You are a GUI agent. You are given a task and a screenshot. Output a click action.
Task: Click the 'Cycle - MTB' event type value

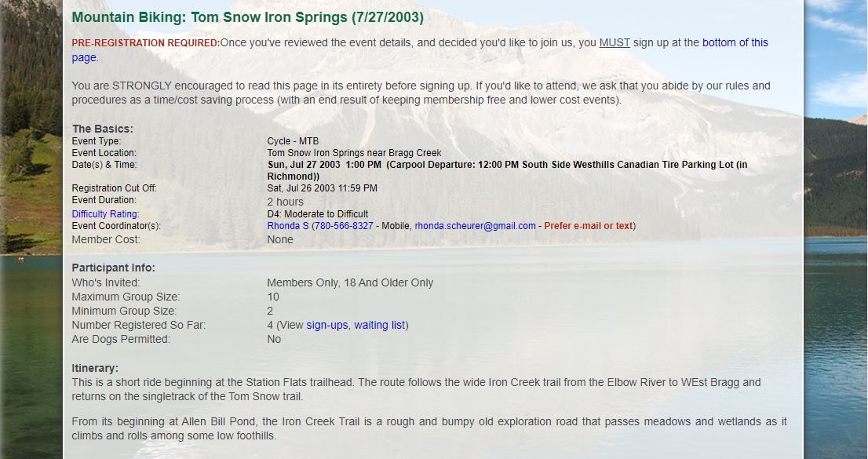click(293, 141)
